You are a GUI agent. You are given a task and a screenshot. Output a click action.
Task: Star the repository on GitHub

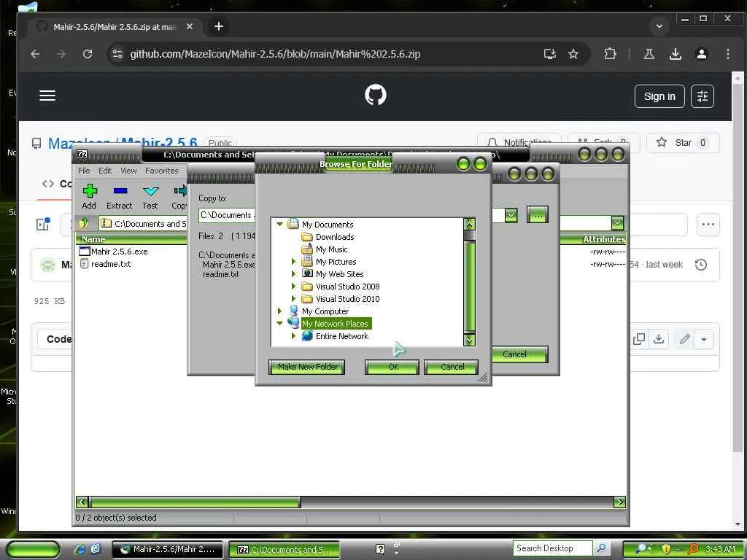coord(683,142)
